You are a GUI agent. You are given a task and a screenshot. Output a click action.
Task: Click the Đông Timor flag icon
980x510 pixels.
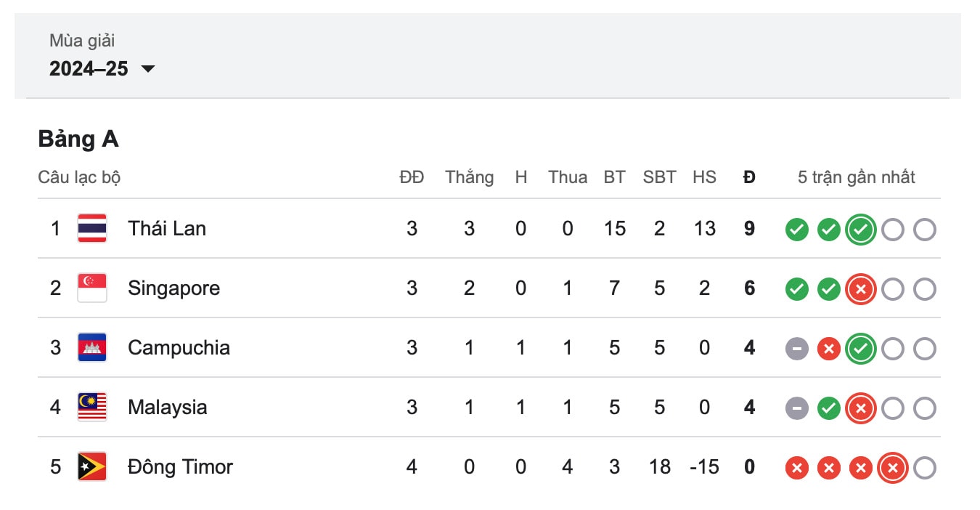pyautogui.click(x=92, y=467)
